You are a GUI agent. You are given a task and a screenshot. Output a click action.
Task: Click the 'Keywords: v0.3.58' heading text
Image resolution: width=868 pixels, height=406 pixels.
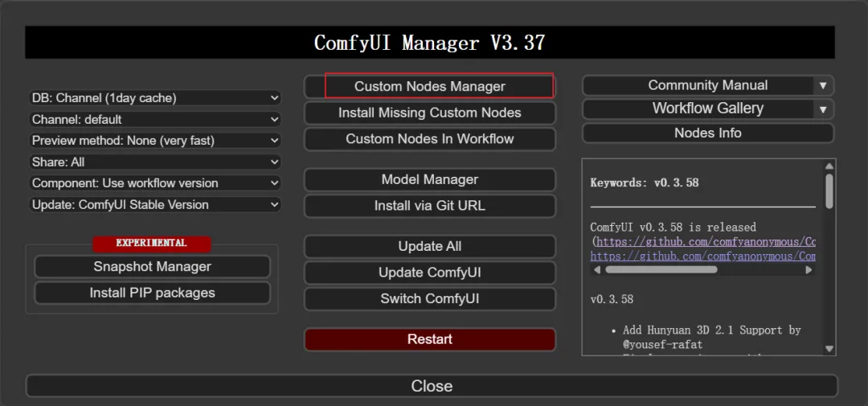coord(645,182)
